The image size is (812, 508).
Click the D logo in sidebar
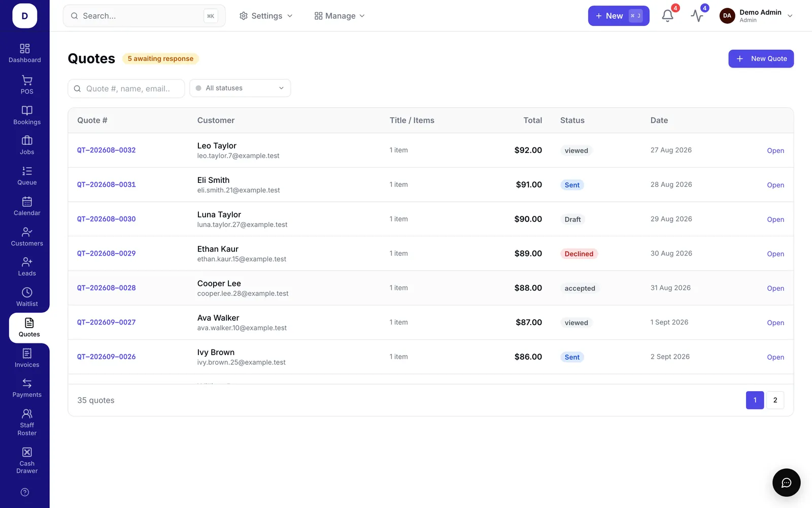tap(24, 16)
